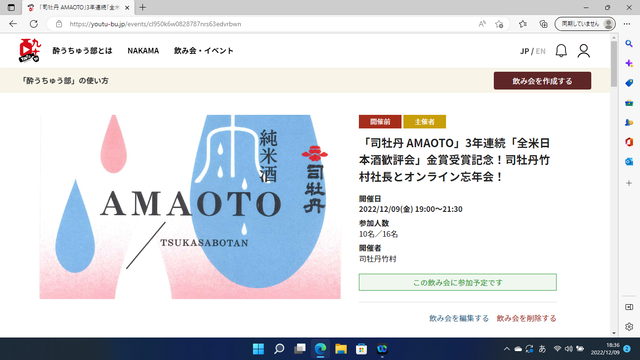Image resolution: width=640 pixels, height=360 pixels.
Task: Open 飲み会・イベント menu item
Action: [x=204, y=51]
